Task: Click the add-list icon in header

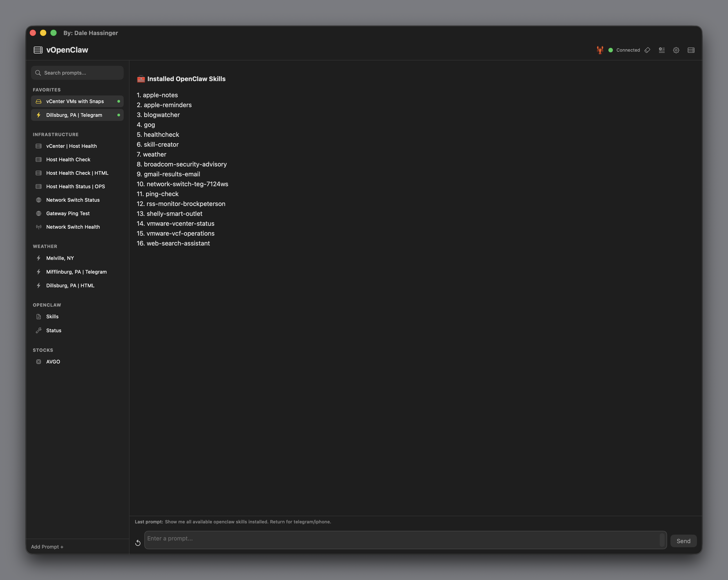Action: pyautogui.click(x=662, y=50)
